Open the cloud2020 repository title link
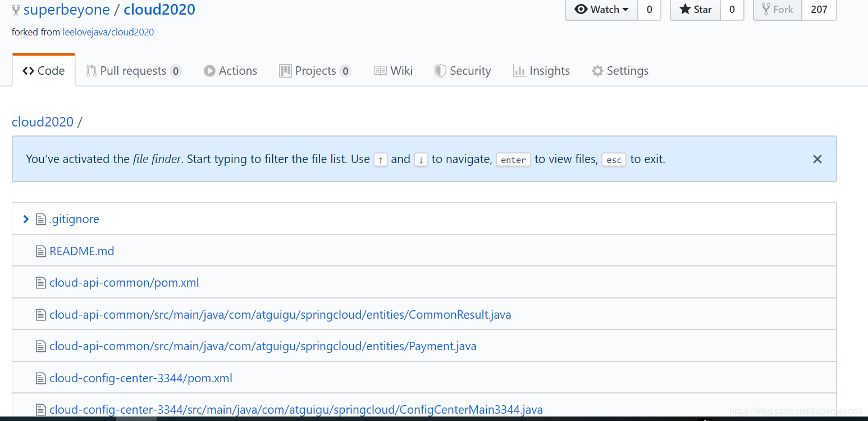 pyautogui.click(x=159, y=10)
